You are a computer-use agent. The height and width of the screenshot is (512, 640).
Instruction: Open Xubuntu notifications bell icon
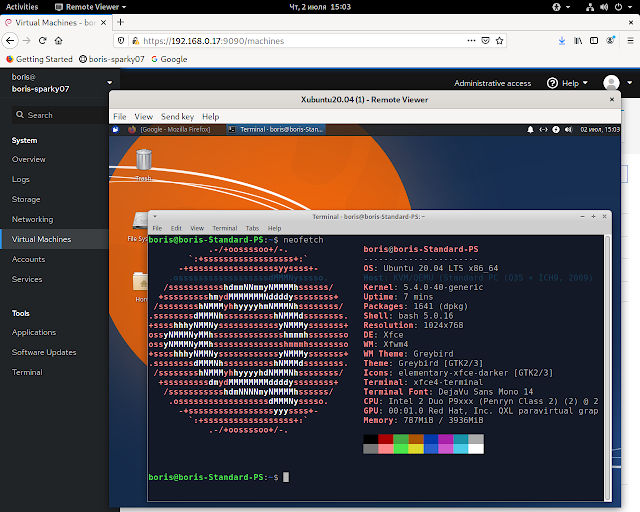(530, 129)
